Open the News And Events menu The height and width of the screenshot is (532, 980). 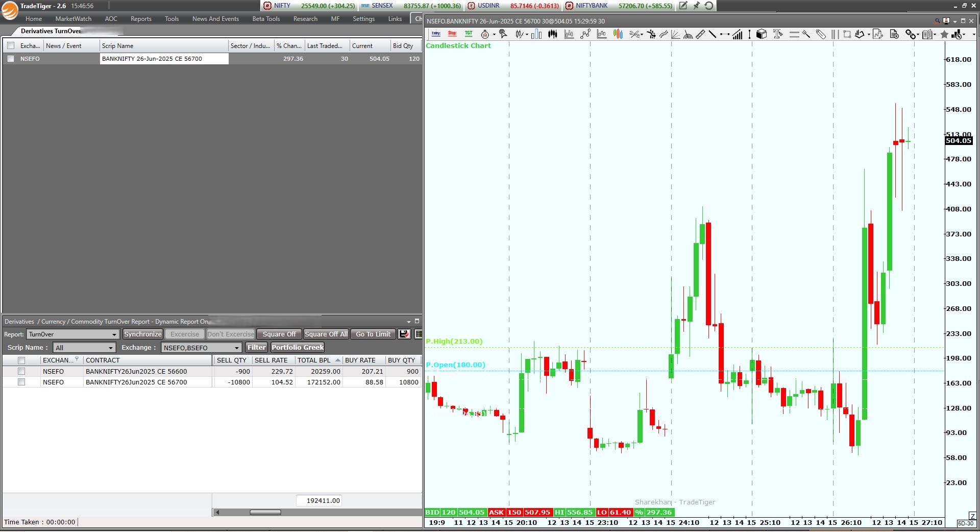pos(215,19)
